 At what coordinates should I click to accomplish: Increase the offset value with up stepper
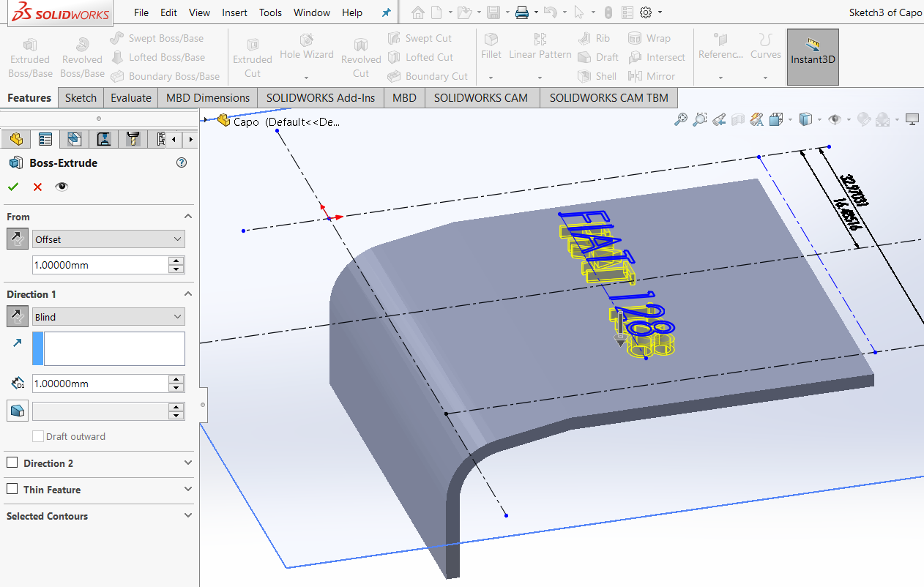[x=176, y=261]
